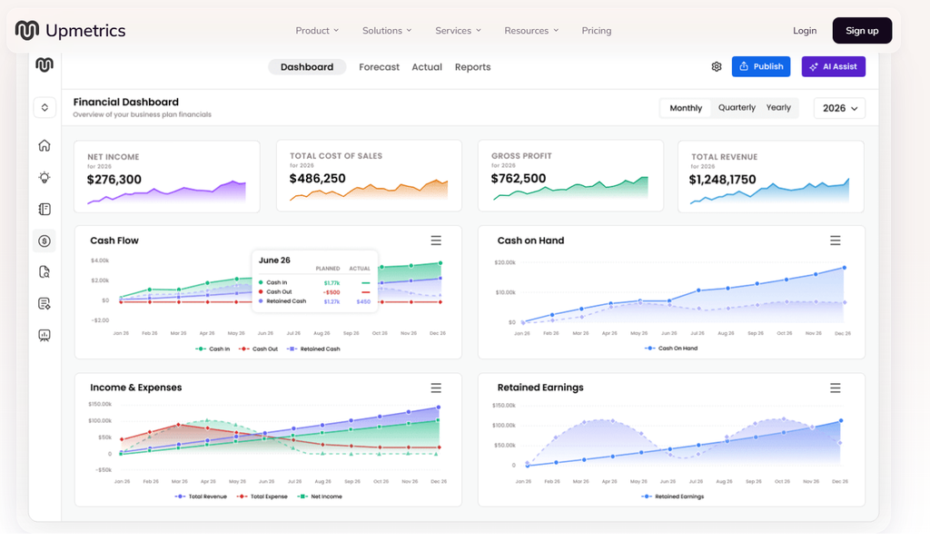Switch to the Dashboard tab
The height and width of the screenshot is (560, 930).
307,67
